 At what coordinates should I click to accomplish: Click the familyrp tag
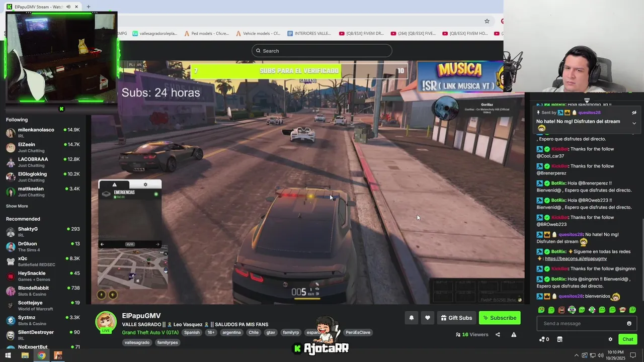coord(291,332)
